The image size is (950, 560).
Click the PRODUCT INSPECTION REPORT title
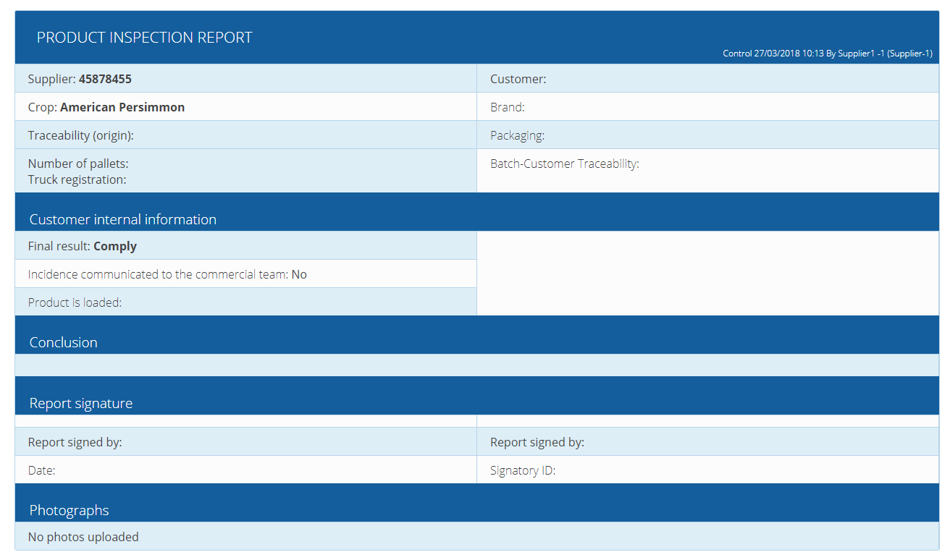point(144,38)
